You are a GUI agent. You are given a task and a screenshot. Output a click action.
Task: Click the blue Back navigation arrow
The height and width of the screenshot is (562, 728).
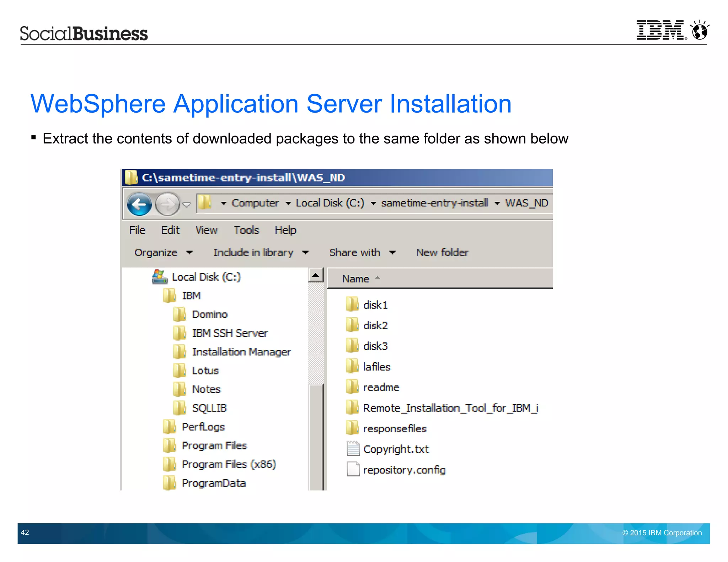139,204
